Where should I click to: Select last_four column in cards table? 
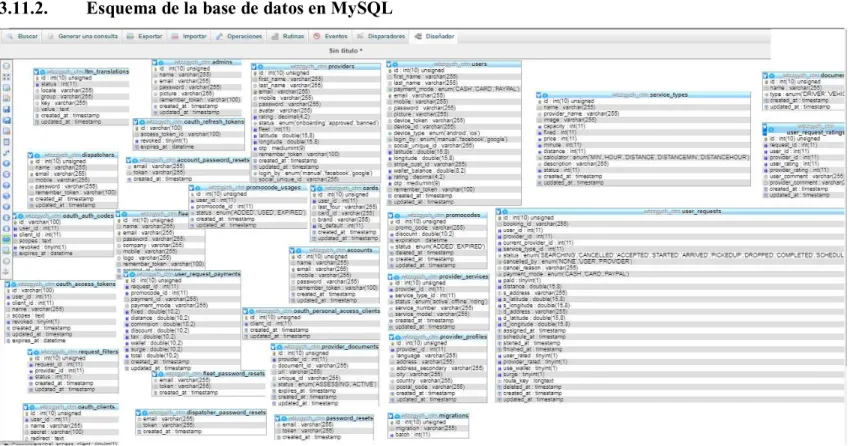point(345,207)
